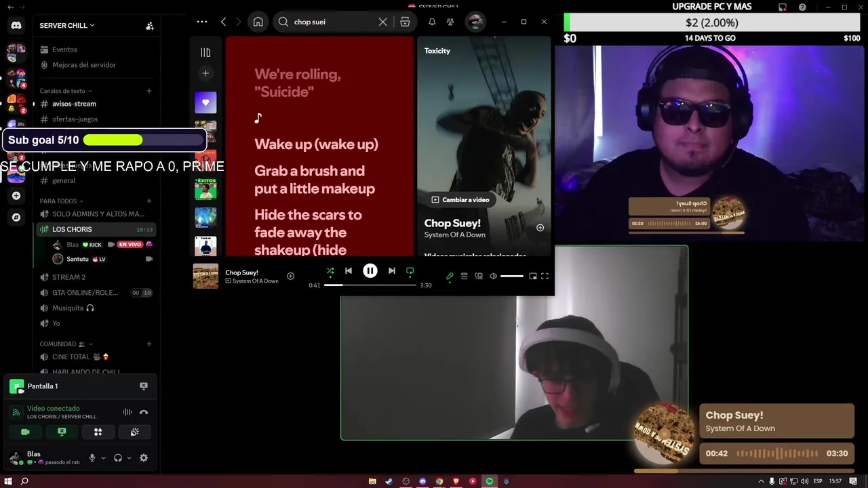Toggle Discord camera on or off
Screen dimensions: 868x488
pos(25,432)
